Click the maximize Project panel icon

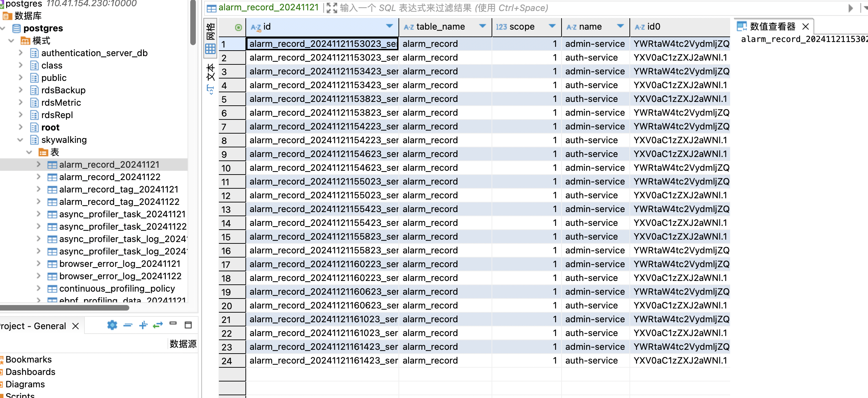click(188, 325)
